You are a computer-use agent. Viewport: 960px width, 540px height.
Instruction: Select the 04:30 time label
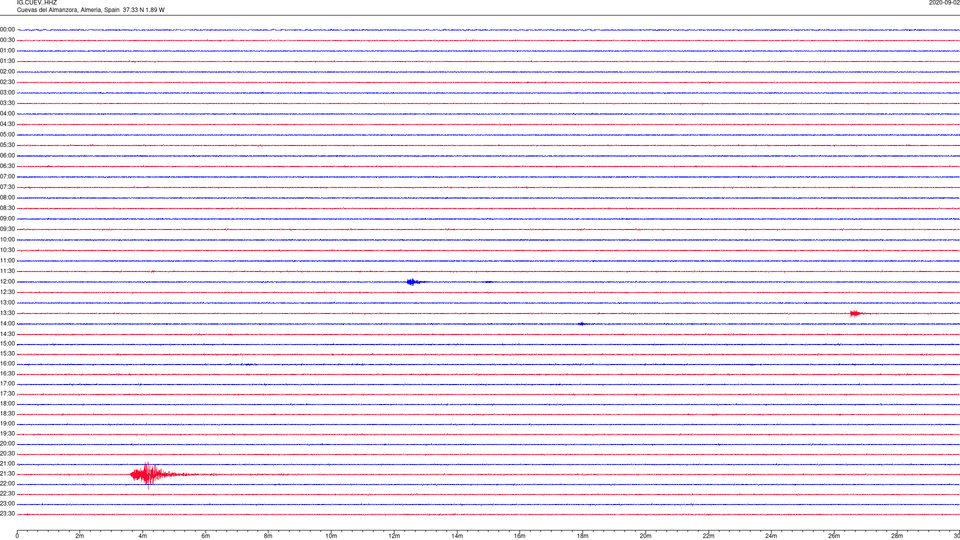click(7, 124)
